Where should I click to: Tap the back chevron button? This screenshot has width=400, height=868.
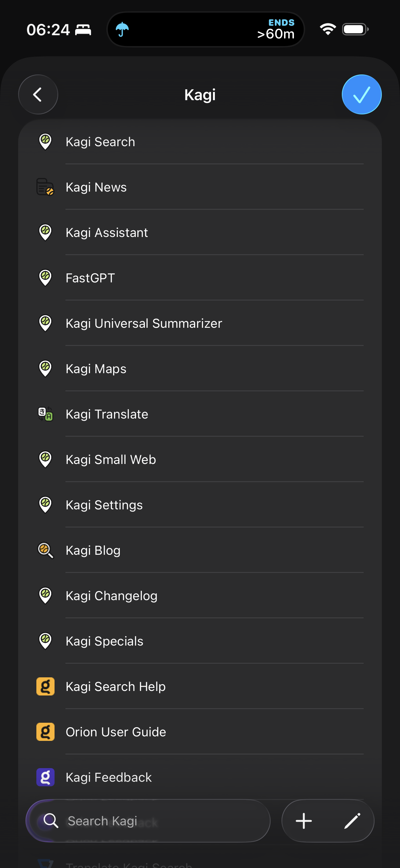click(x=38, y=95)
